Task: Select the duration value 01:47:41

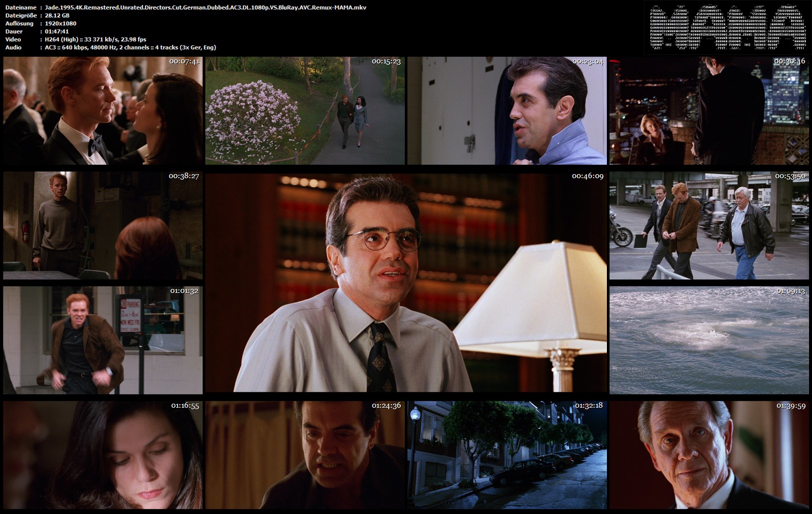Action: [57, 31]
